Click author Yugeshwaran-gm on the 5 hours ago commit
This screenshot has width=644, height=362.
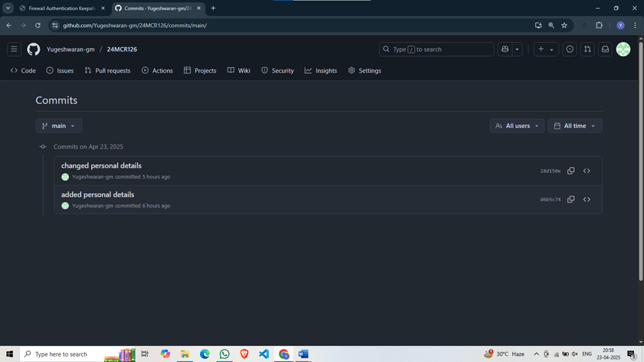click(93, 176)
